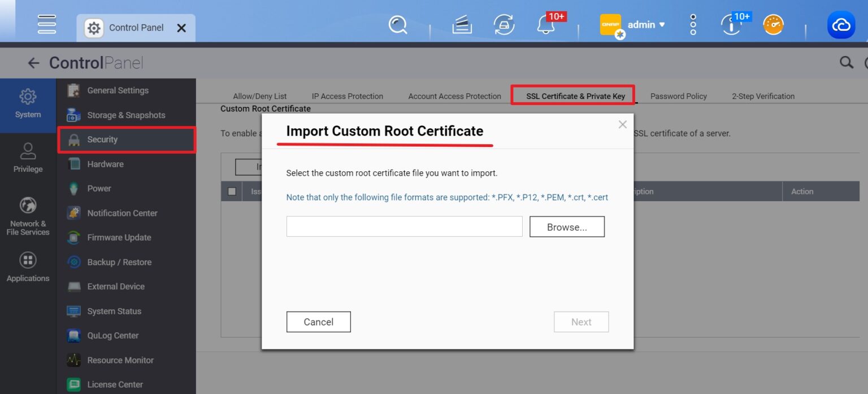This screenshot has height=394, width=868.
Task: Go back using Control Panel arrow
Action: click(x=33, y=63)
